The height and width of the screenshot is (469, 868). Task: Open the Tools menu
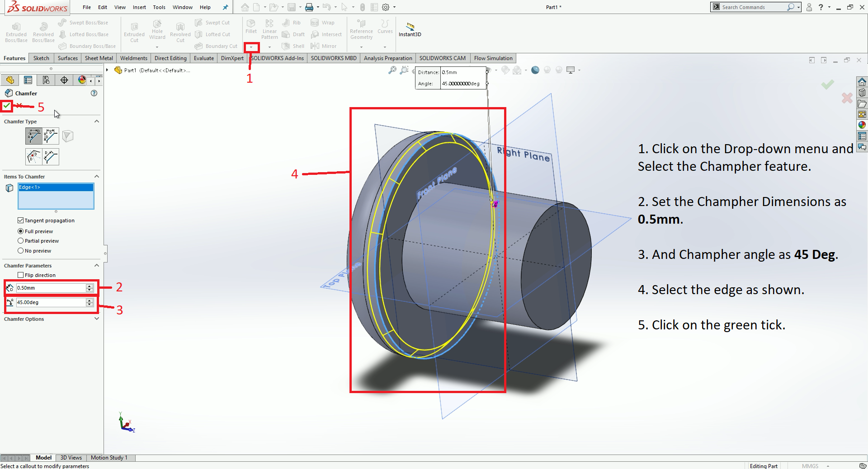(x=159, y=7)
